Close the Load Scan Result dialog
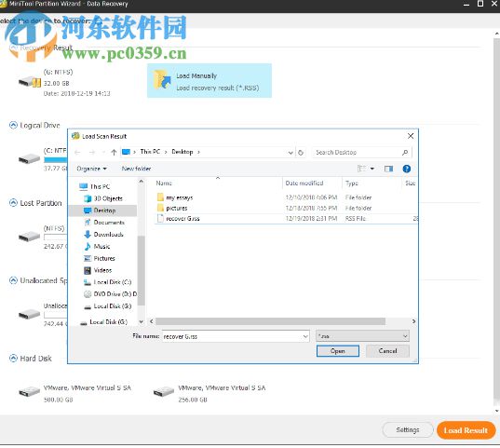The image size is (500, 448). click(x=411, y=136)
